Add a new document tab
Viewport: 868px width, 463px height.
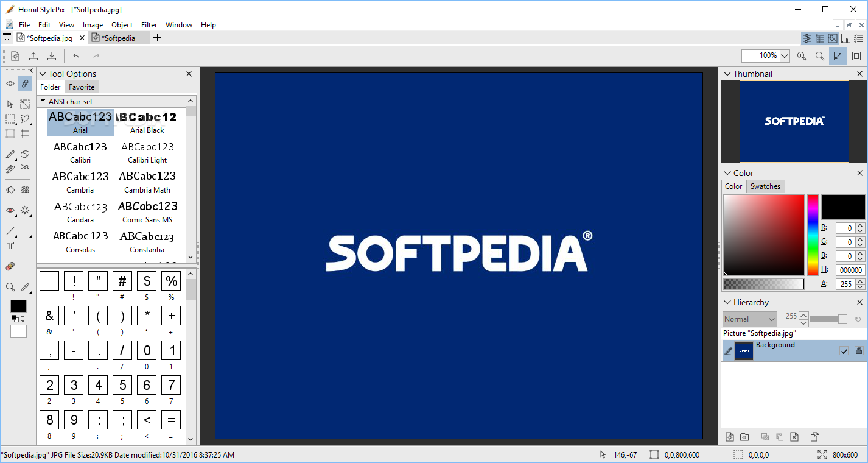click(158, 38)
